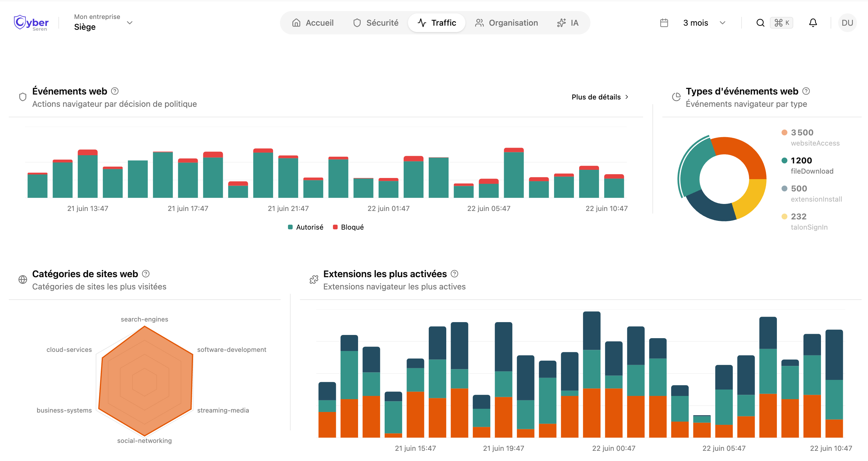Click the chevron arrow after Plus de détails
The width and height of the screenshot is (868, 461).
626,97
